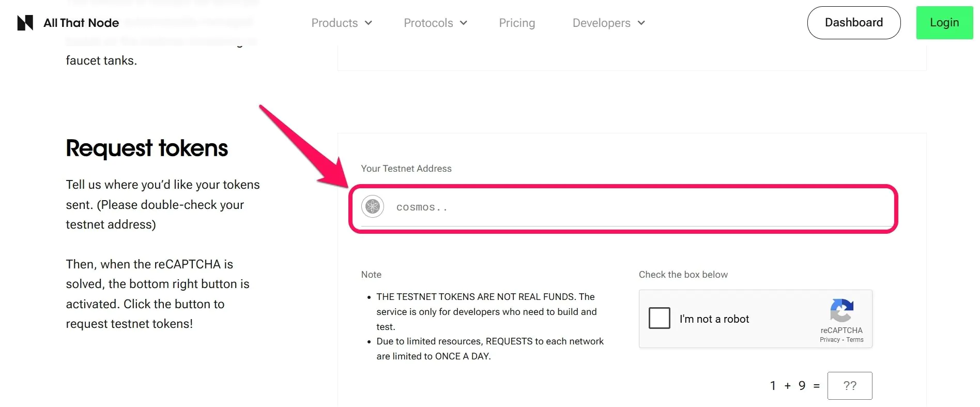Viewport: 980px width, 407px height.
Task: Expand the Developers dropdown chevron
Action: click(x=641, y=23)
